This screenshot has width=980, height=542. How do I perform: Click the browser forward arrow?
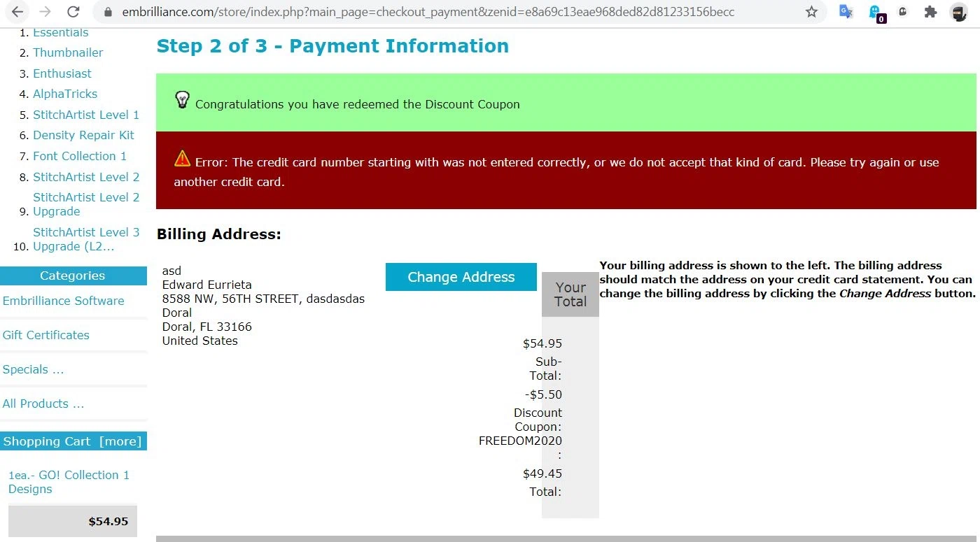(x=45, y=12)
